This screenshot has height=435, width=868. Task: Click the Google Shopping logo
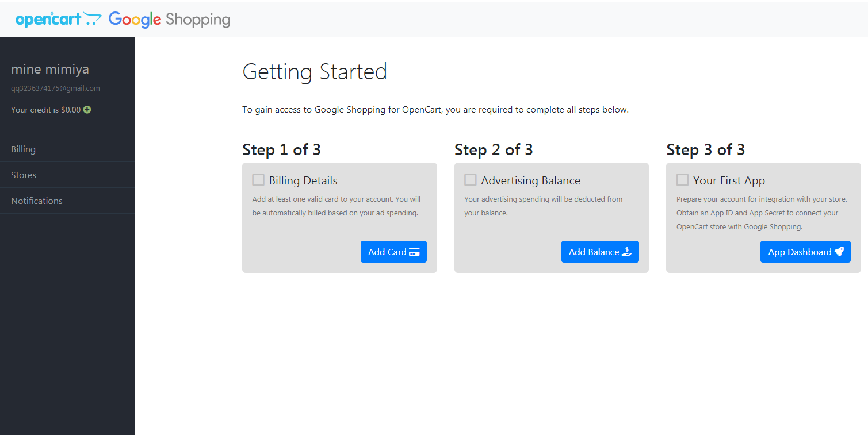click(170, 20)
